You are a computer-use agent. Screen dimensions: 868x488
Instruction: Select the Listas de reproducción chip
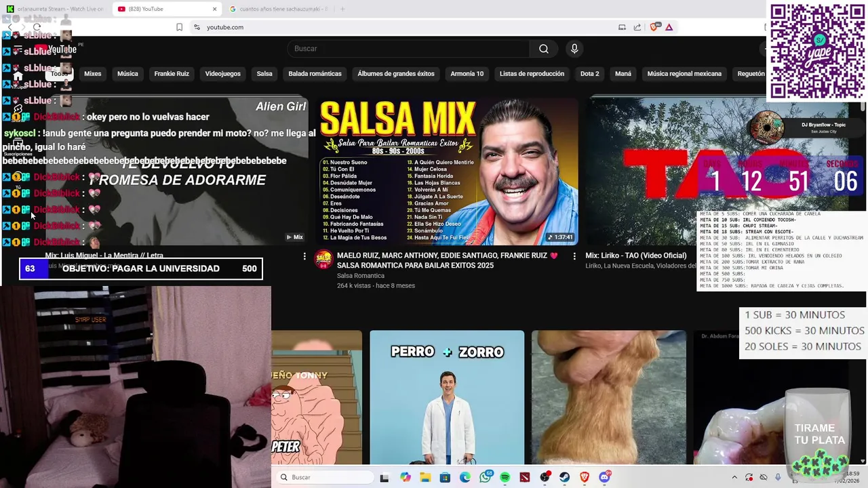click(532, 74)
